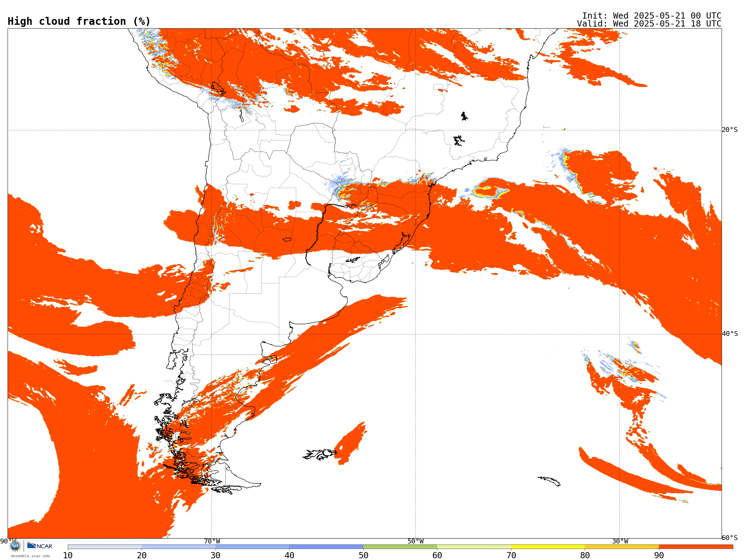
Task: Pick the 30-40 blue colorbar segment
Action: click(252, 547)
